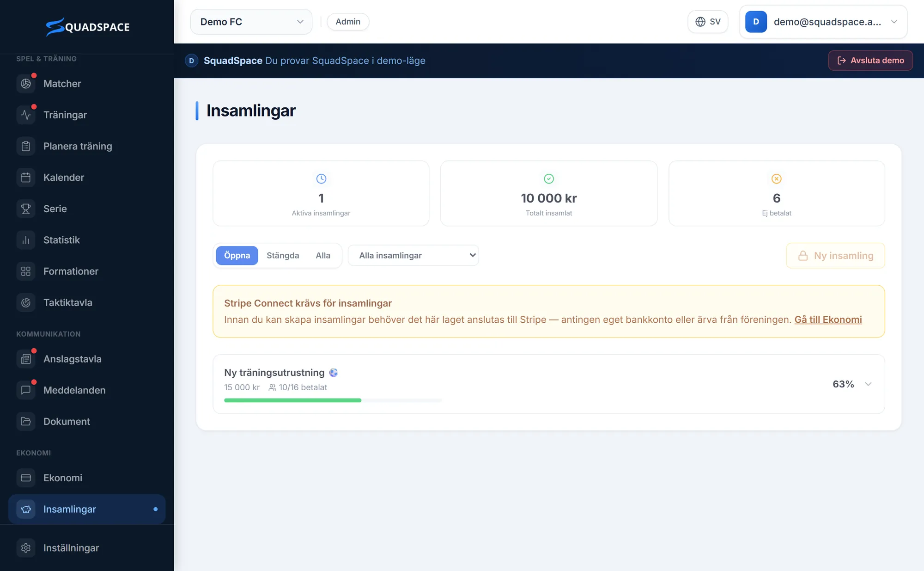Open Serie trophy icon

(x=26, y=209)
